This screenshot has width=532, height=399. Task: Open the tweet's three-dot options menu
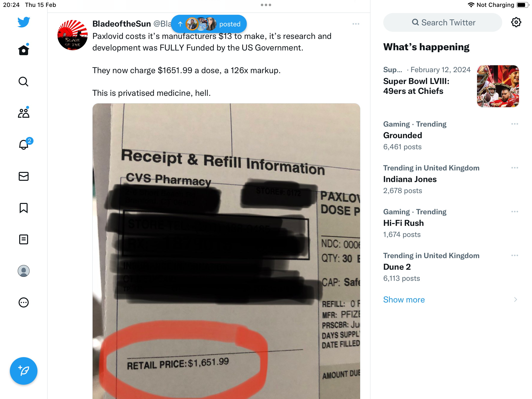[x=356, y=24]
